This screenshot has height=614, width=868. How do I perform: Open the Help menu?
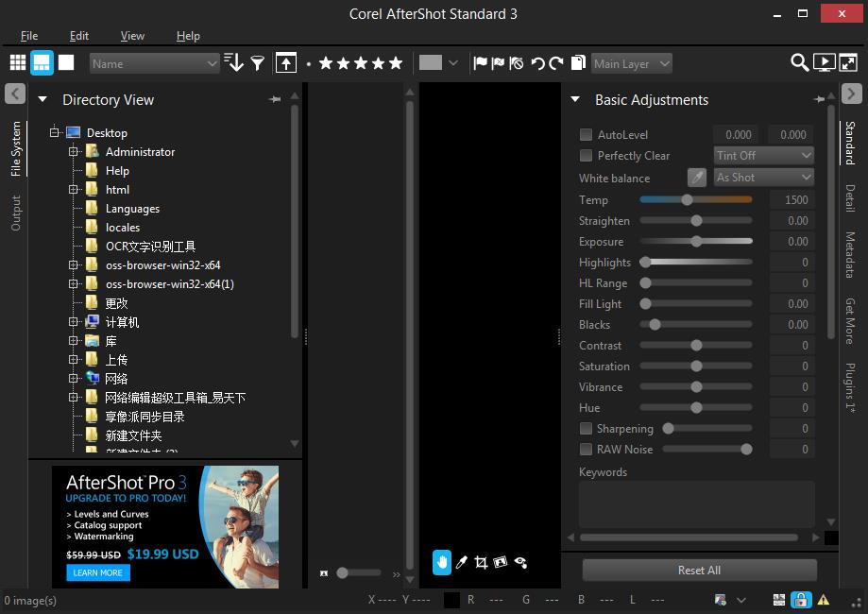pos(188,36)
